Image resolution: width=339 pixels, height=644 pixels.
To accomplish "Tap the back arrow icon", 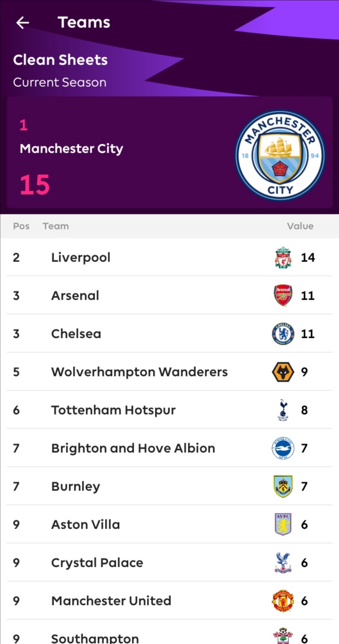I will pos(23,23).
